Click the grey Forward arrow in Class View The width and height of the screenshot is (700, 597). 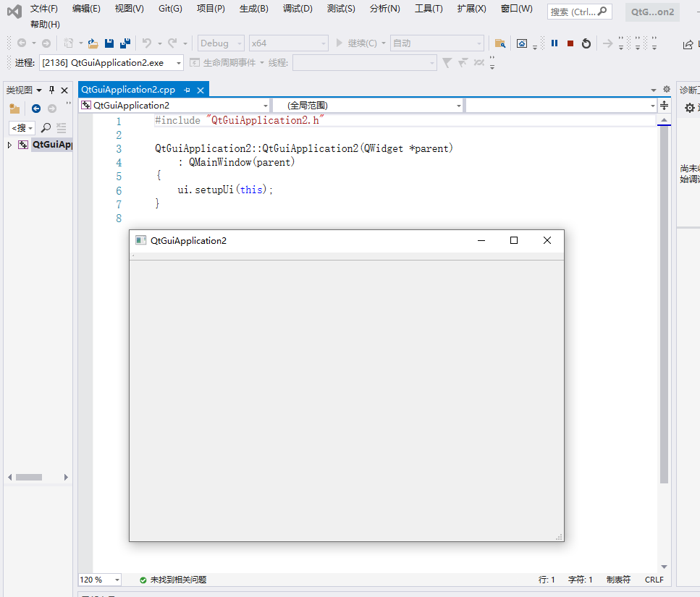click(x=52, y=109)
